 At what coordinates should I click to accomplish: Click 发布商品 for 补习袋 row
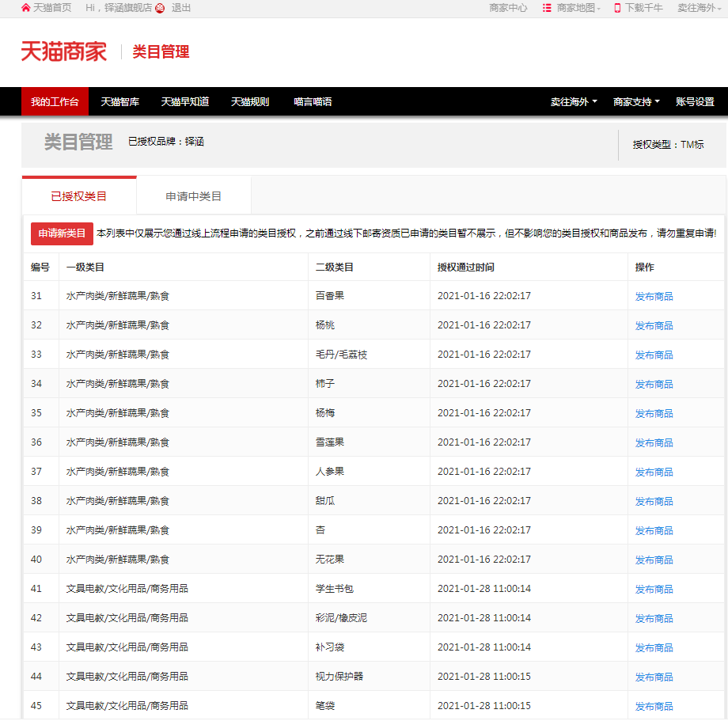pos(654,647)
